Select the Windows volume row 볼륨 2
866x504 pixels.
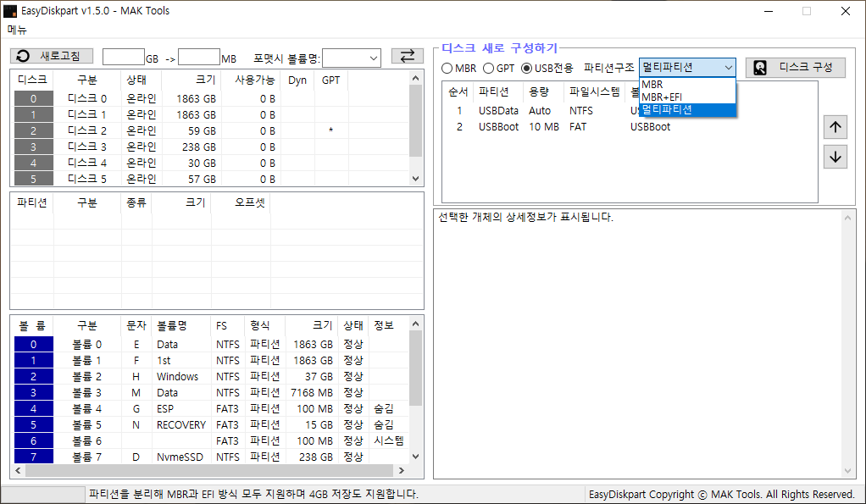point(212,376)
